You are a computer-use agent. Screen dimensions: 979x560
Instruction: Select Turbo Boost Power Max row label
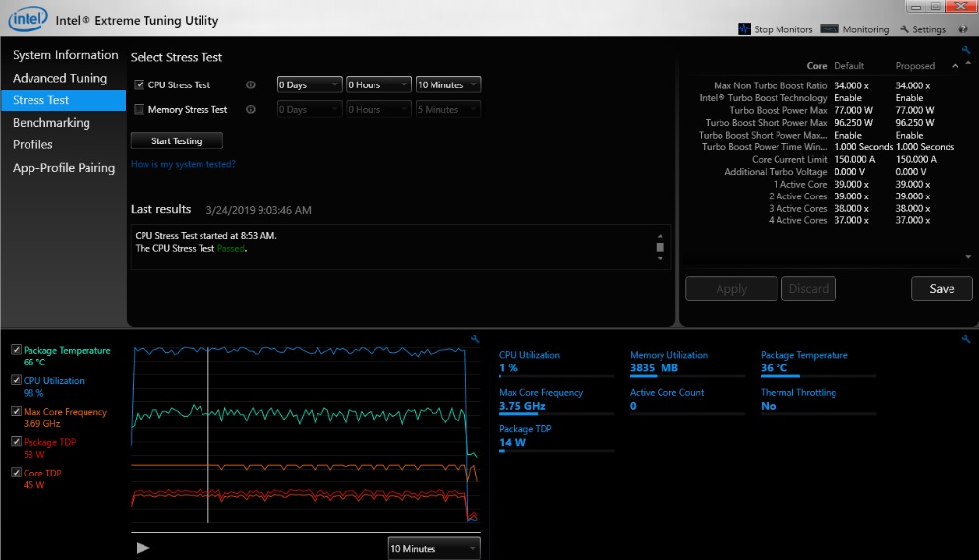pyautogui.click(x=777, y=110)
